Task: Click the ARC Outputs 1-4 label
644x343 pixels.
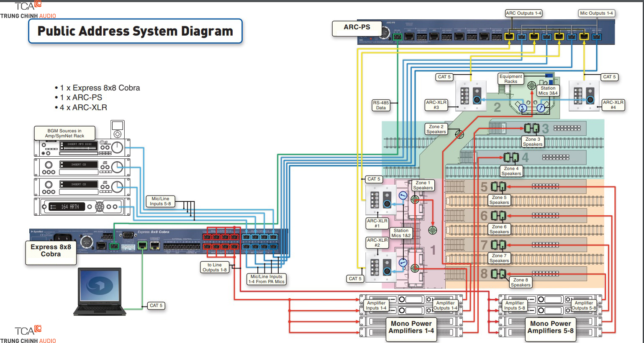Action: 523,13
